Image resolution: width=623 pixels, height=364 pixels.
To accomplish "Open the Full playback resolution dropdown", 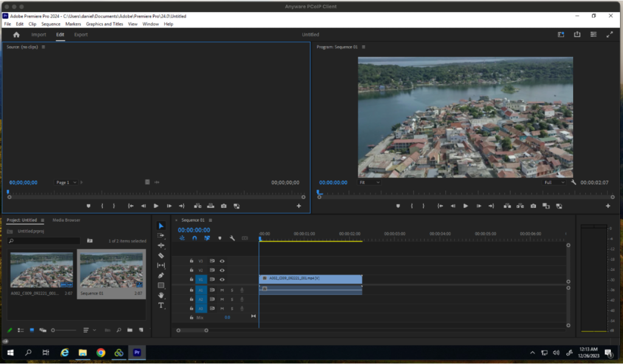I will (554, 182).
